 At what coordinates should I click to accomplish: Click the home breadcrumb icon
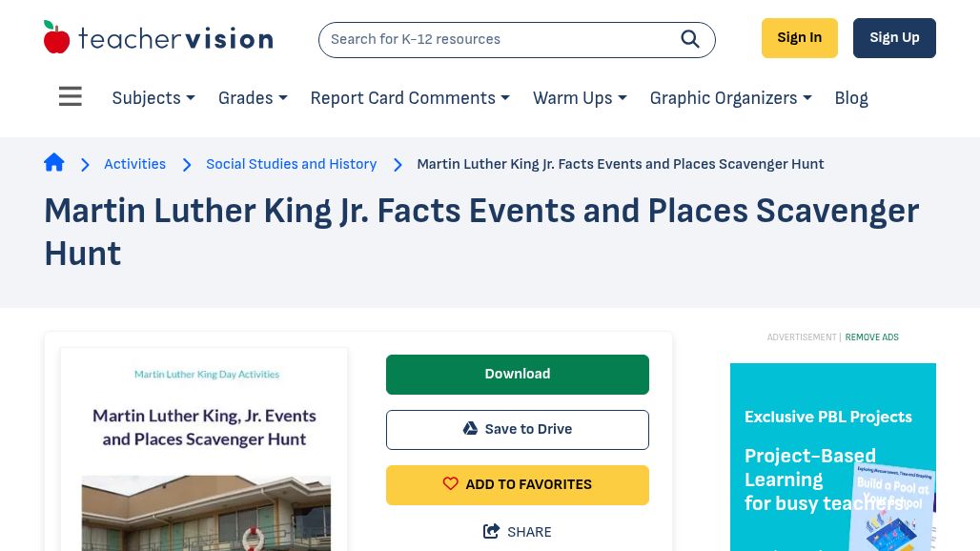(x=54, y=162)
